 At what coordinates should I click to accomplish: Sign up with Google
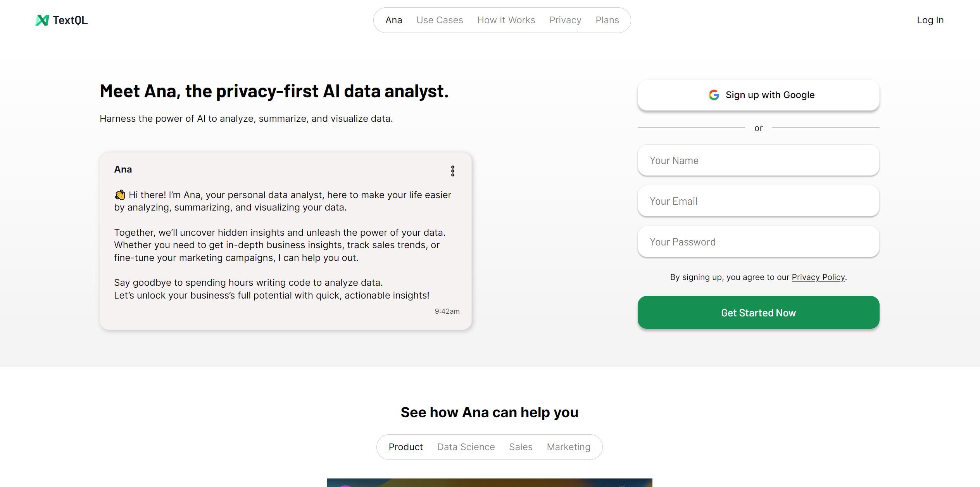[758, 95]
